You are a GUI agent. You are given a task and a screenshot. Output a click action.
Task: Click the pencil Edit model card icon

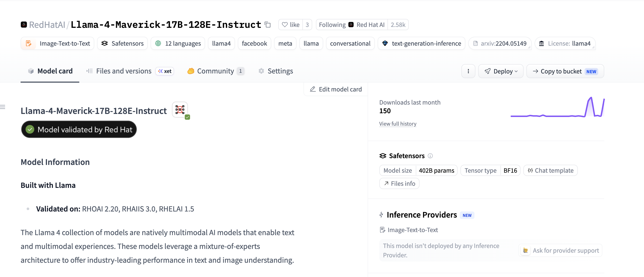click(x=312, y=89)
